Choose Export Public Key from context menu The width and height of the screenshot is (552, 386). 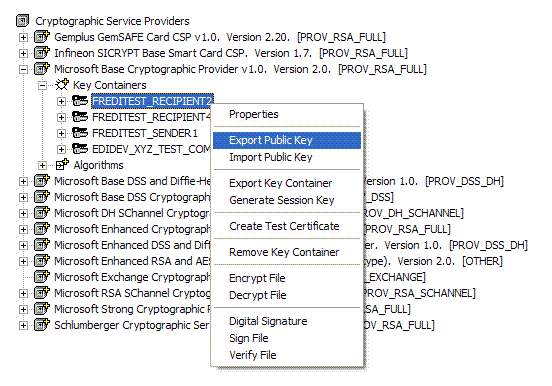[x=287, y=140]
